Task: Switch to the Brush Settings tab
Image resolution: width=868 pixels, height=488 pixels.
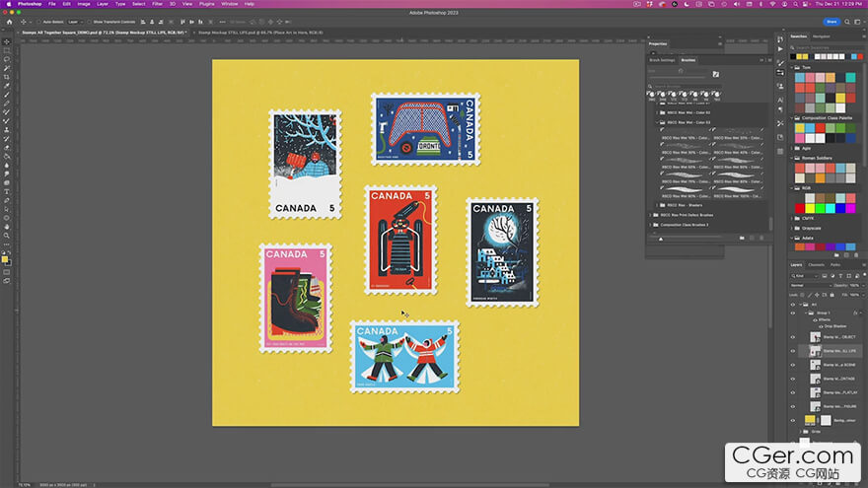Action: click(662, 60)
